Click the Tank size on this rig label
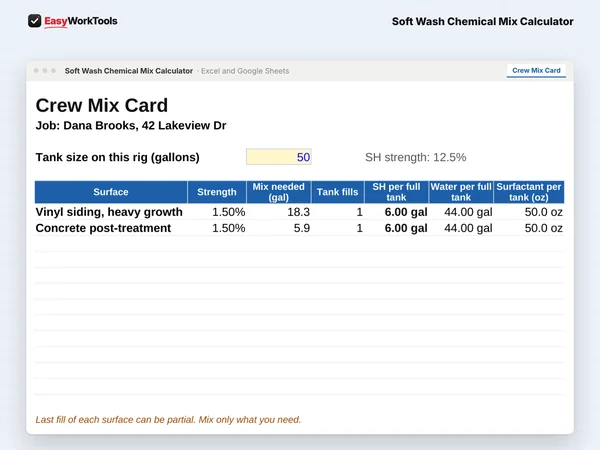 pyautogui.click(x=117, y=157)
